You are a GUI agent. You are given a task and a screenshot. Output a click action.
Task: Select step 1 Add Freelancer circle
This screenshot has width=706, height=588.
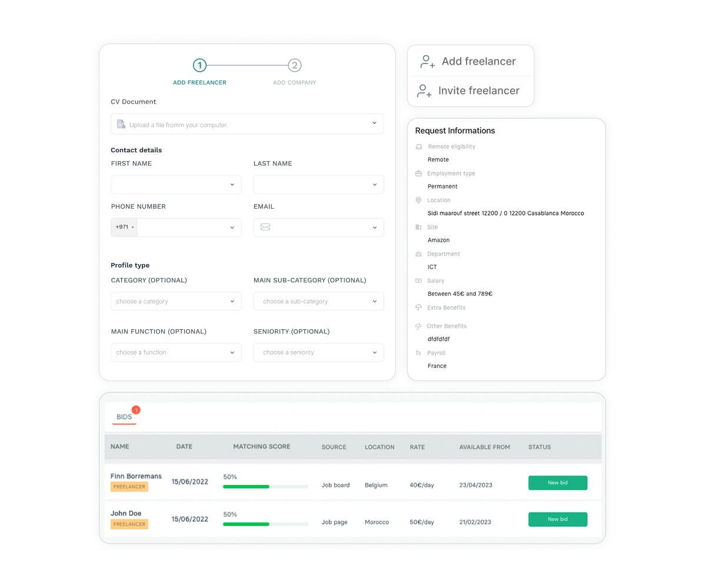pyautogui.click(x=200, y=65)
